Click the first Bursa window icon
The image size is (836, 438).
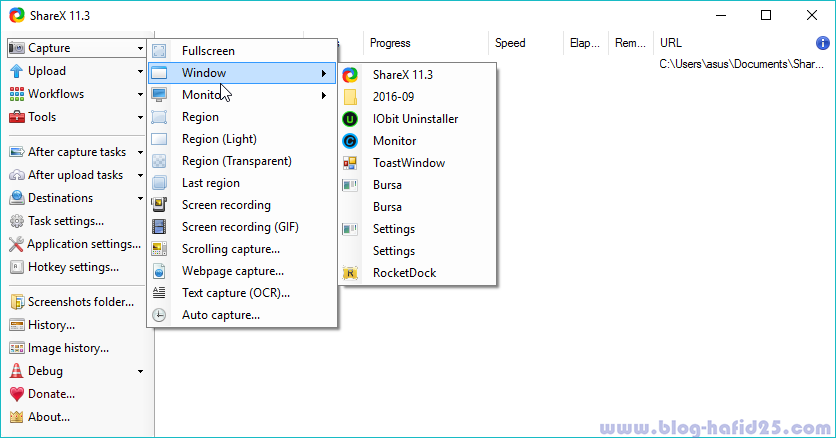(350, 185)
